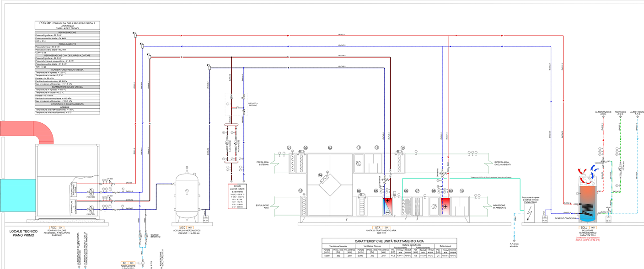Click the circled tag 01
The height and width of the screenshot is (269, 644).
coord(289,148)
